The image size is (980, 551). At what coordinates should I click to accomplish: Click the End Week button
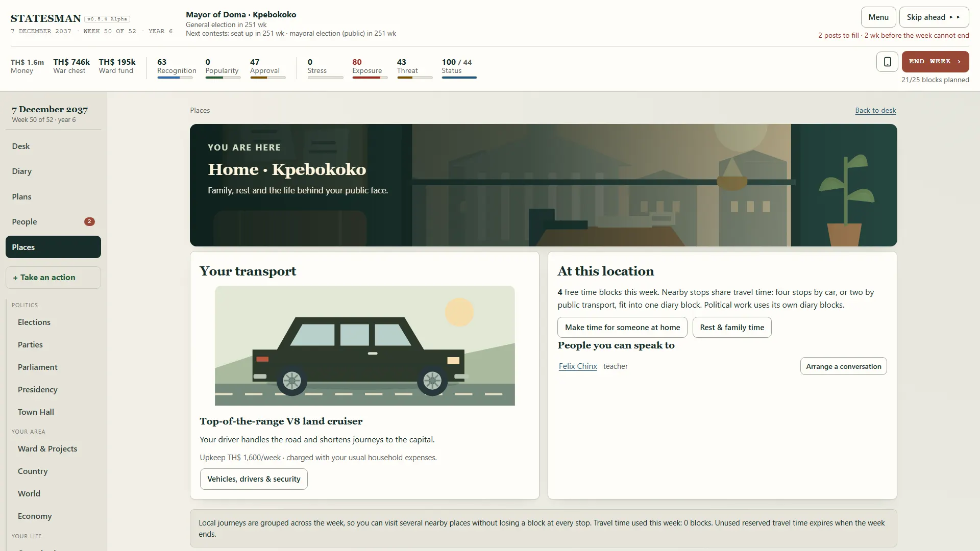pos(935,62)
